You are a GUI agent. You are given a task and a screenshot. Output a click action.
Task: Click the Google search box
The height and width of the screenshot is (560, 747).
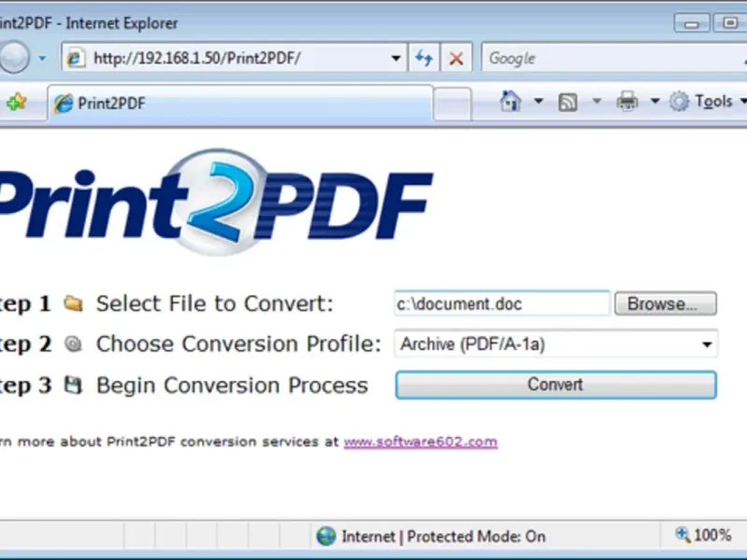(x=614, y=58)
